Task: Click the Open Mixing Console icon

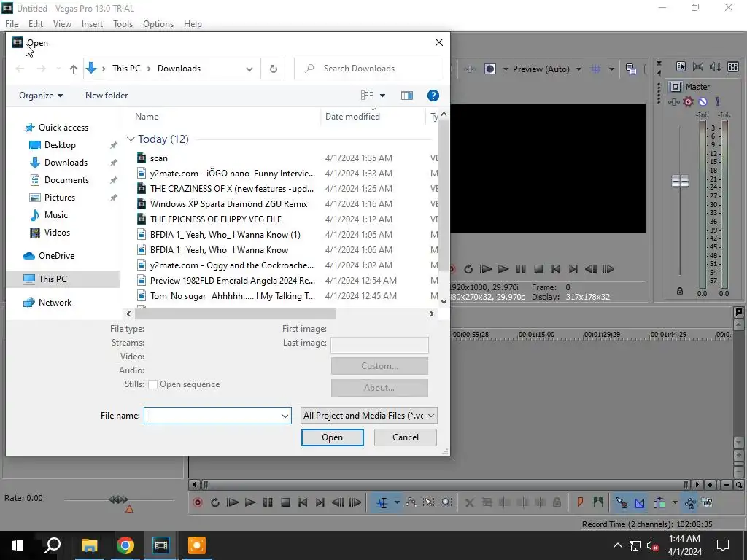Action: click(733, 66)
